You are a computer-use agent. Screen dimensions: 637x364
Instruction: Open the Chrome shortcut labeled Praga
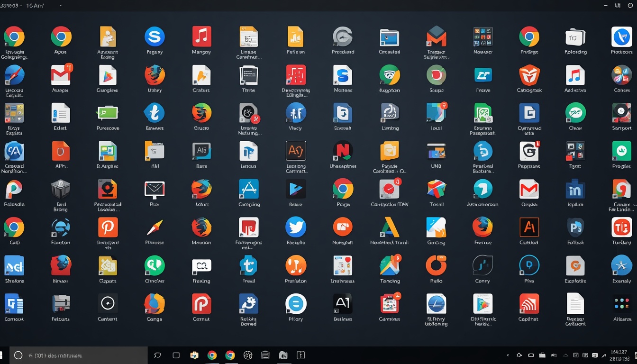pyautogui.click(x=343, y=190)
